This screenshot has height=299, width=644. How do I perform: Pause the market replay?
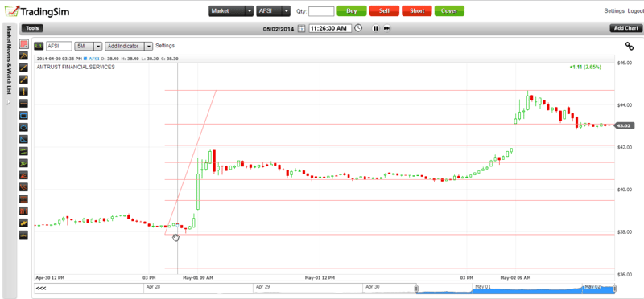tap(375, 28)
